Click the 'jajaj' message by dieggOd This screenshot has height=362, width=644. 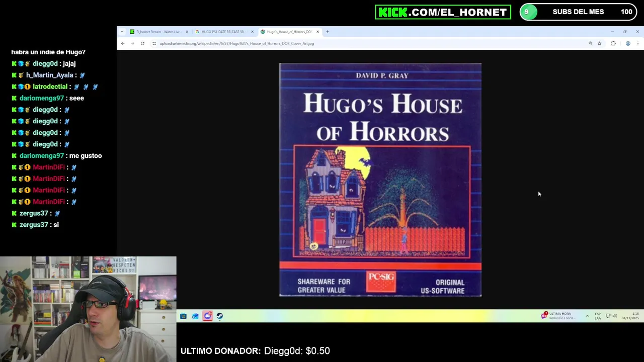click(x=69, y=63)
